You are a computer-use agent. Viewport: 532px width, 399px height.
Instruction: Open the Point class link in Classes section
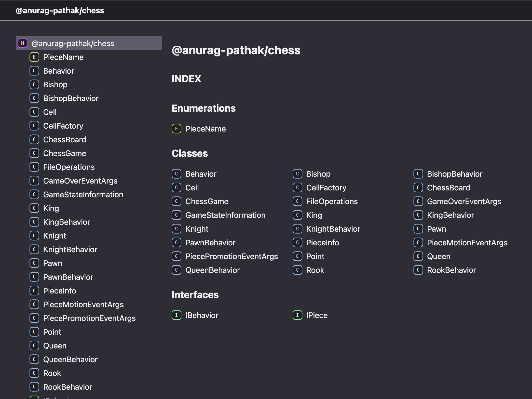coord(315,256)
